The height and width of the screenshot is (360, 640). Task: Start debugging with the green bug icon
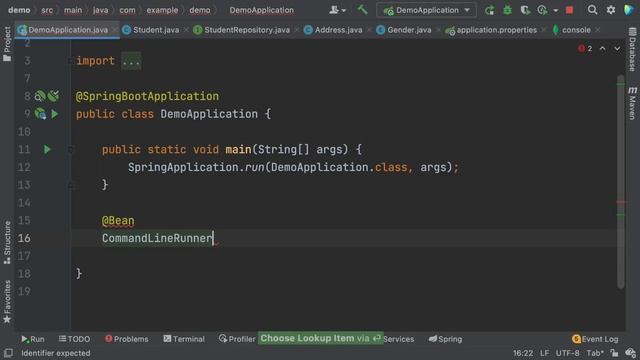tap(507, 10)
